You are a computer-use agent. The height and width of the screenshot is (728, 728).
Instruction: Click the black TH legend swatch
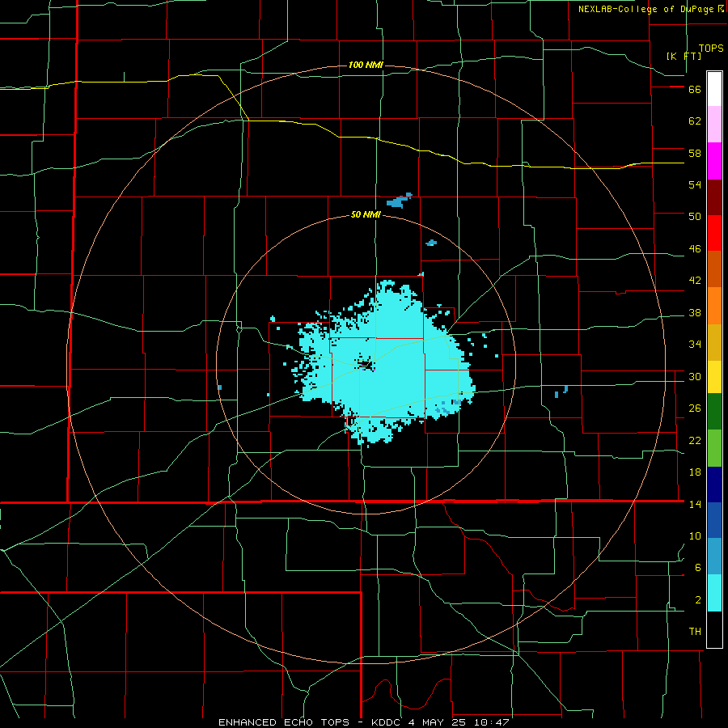point(714,629)
